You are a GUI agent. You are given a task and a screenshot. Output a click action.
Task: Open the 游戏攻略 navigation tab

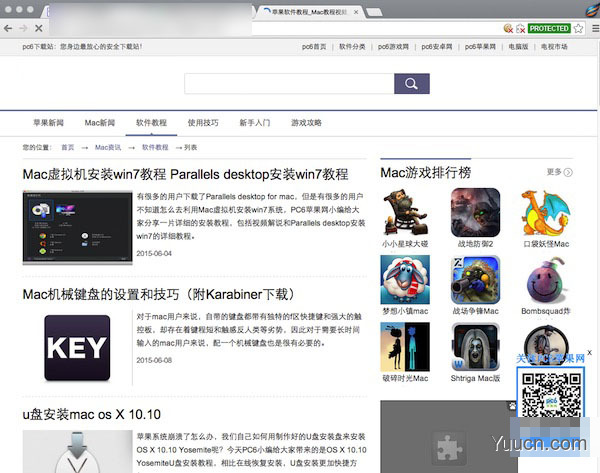point(306,123)
